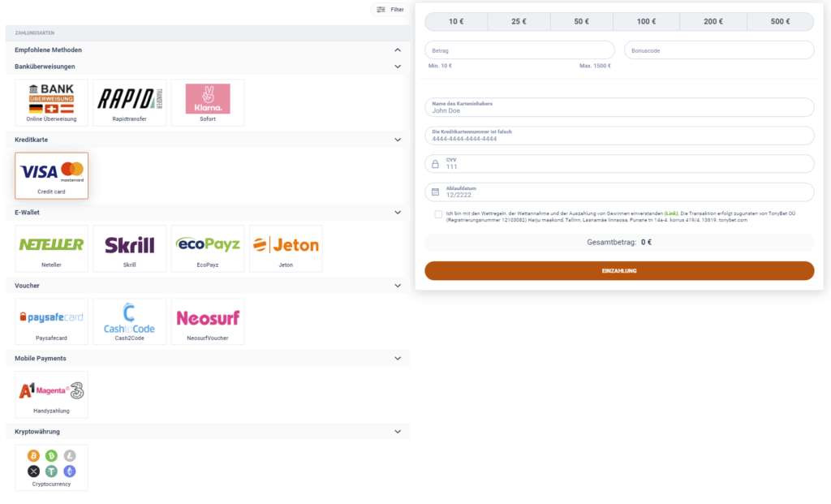Image resolution: width=831 pixels, height=504 pixels.
Task: Collapse the Empfohlene Methoden section
Action: pyautogui.click(x=398, y=50)
